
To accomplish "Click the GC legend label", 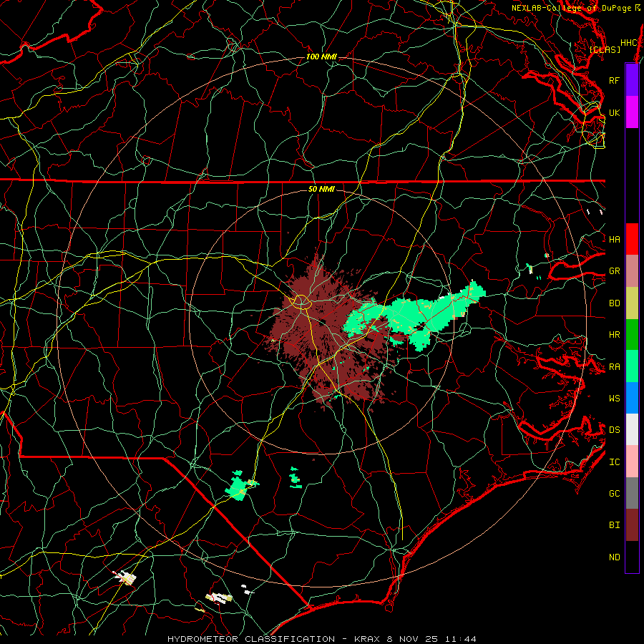I will [x=614, y=494].
